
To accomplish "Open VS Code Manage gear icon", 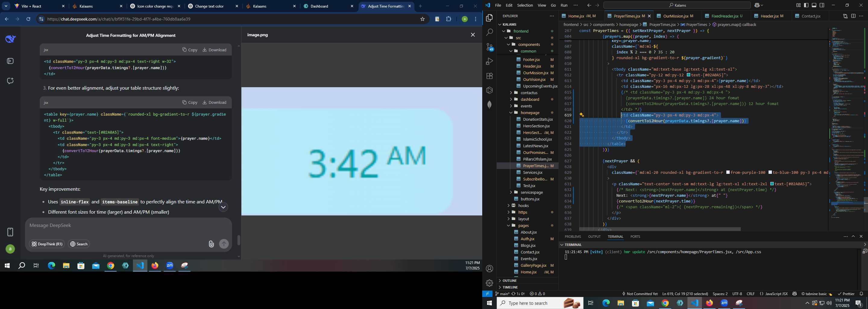I will (489, 283).
